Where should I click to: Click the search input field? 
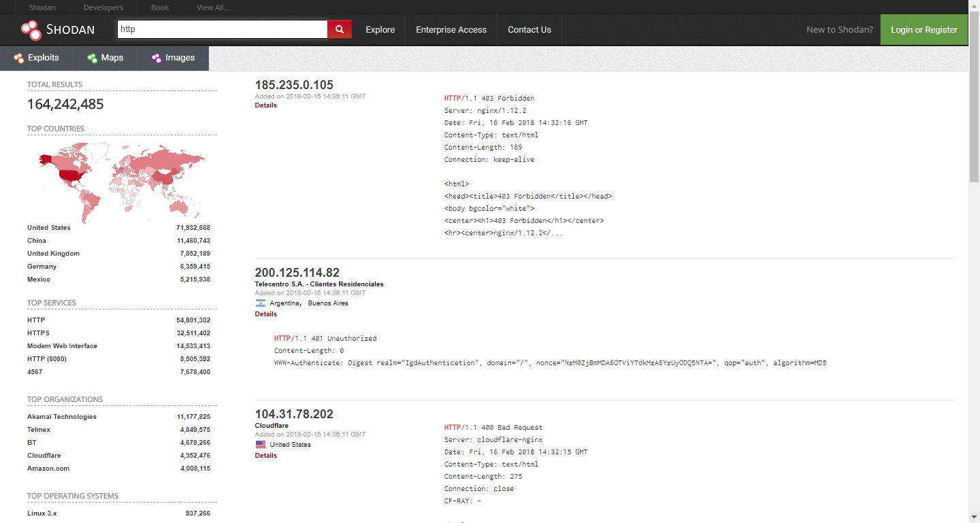[x=223, y=29]
